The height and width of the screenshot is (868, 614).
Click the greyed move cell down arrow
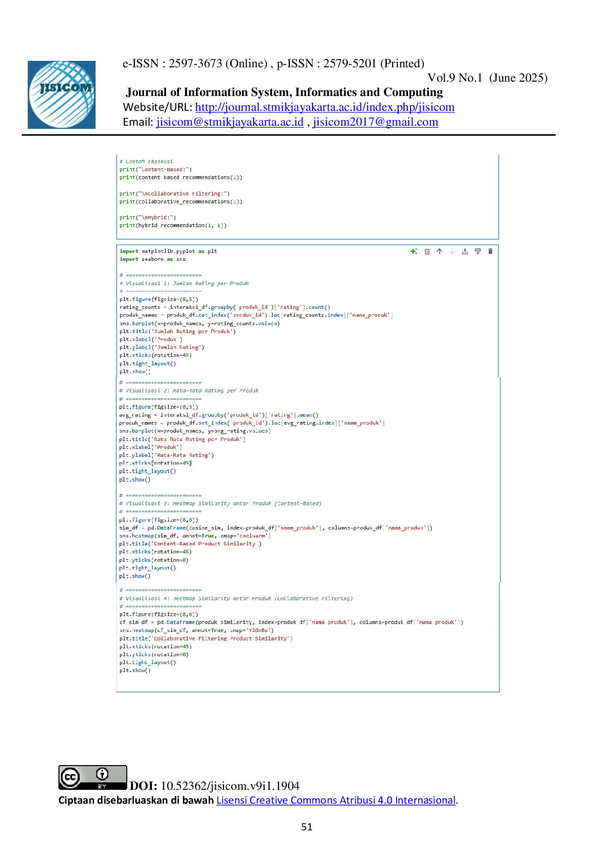click(452, 251)
